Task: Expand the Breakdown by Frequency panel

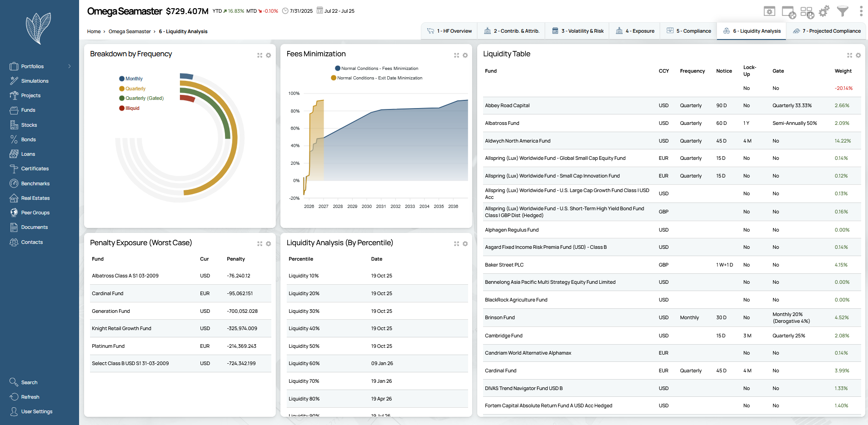Action: (260, 55)
